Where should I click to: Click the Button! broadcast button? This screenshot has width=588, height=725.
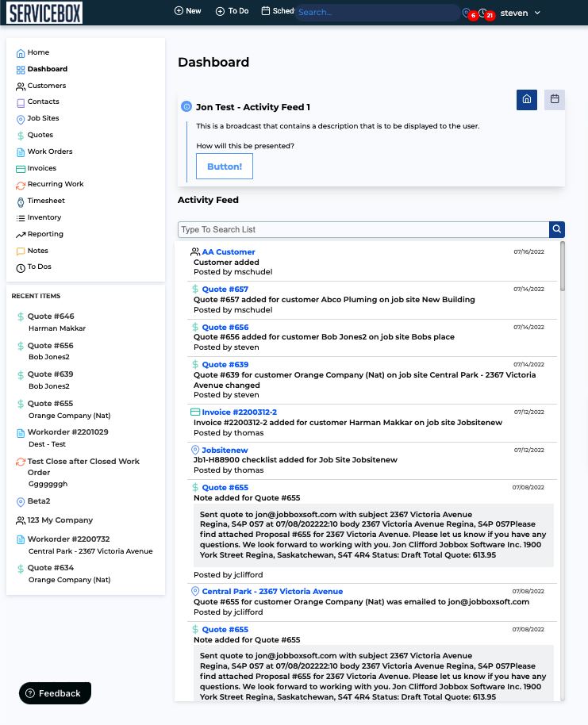click(225, 167)
